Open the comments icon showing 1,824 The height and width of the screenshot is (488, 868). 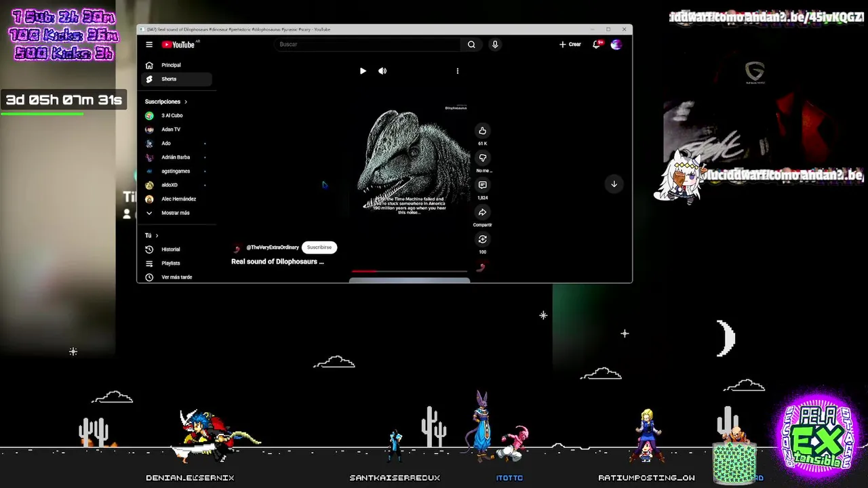(x=482, y=185)
